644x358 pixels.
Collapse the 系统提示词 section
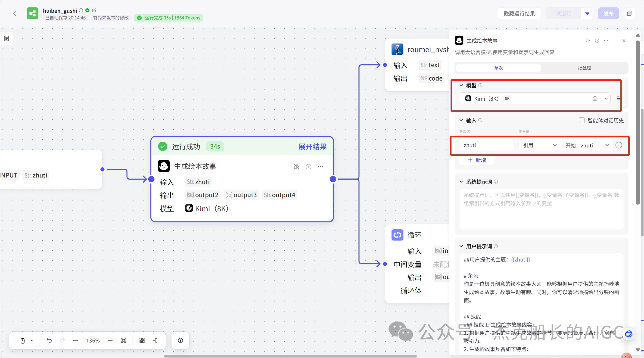461,182
